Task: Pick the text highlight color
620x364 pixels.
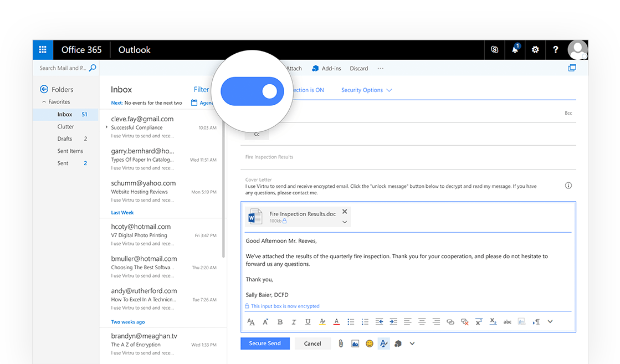Action: (322, 322)
